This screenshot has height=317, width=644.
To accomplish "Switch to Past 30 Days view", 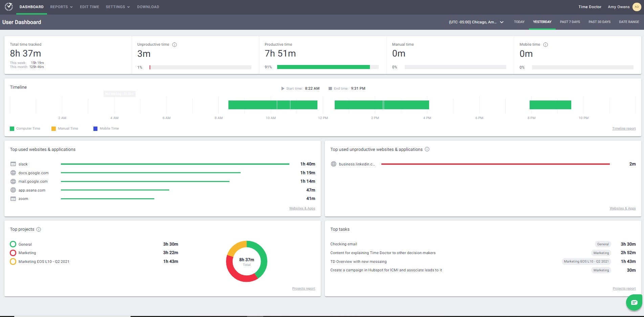I will [x=599, y=22].
